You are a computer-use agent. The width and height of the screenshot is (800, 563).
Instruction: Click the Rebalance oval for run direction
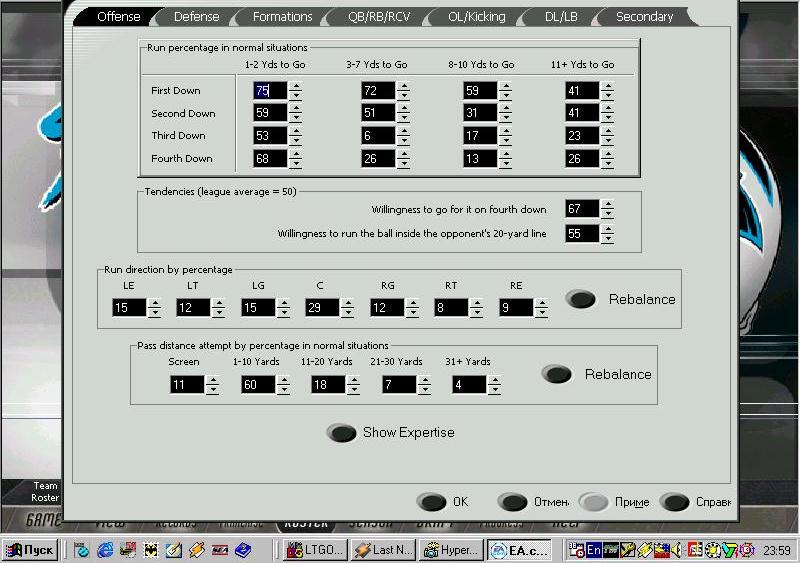tap(581, 299)
